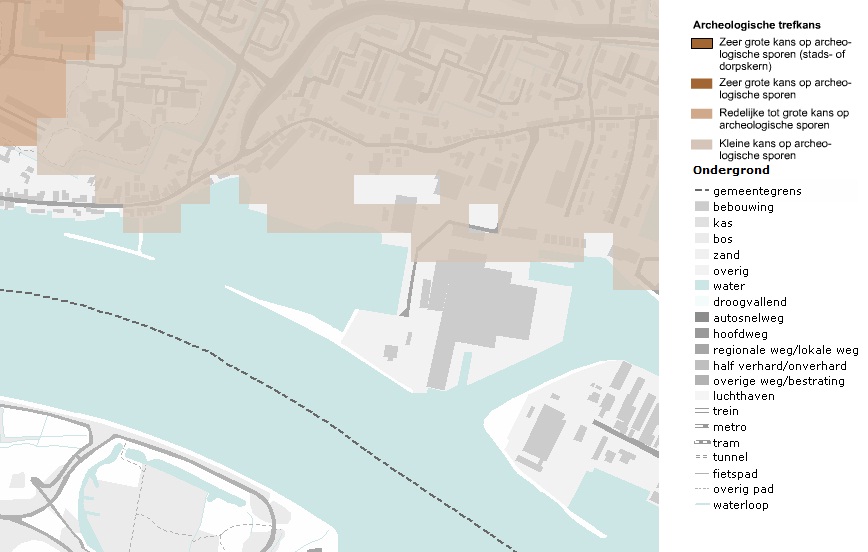Image resolution: width=868 pixels, height=552 pixels.
Task: Click the kas legend swatch
Action: point(701,223)
